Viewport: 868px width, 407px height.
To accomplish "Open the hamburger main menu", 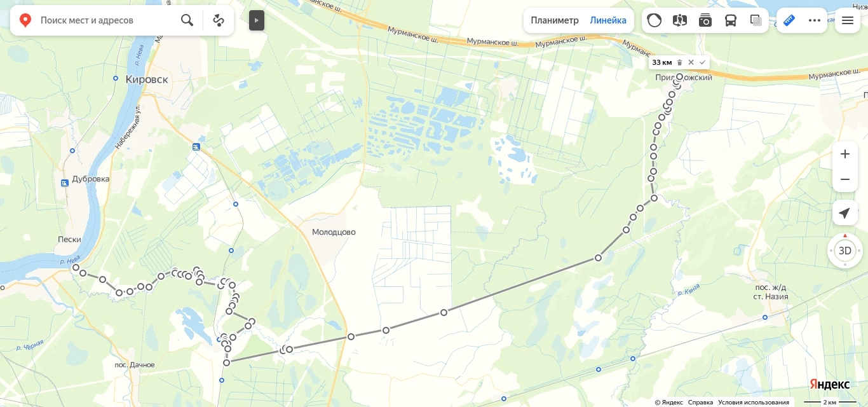I will [848, 20].
